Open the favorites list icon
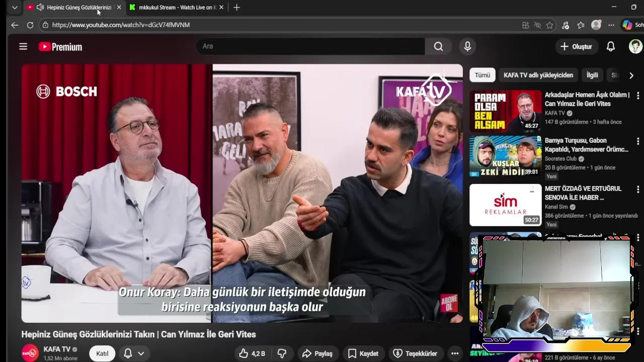644x362 pixels. point(581,25)
